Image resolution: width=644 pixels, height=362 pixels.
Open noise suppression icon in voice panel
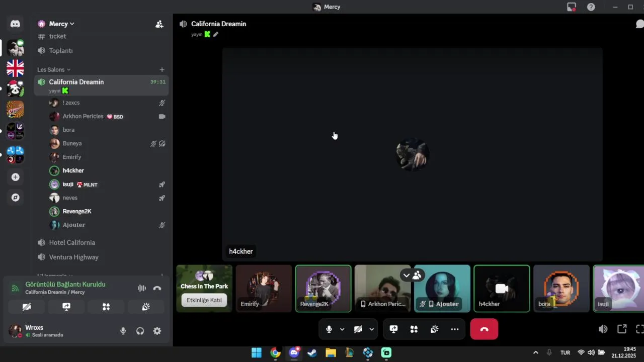click(142, 288)
